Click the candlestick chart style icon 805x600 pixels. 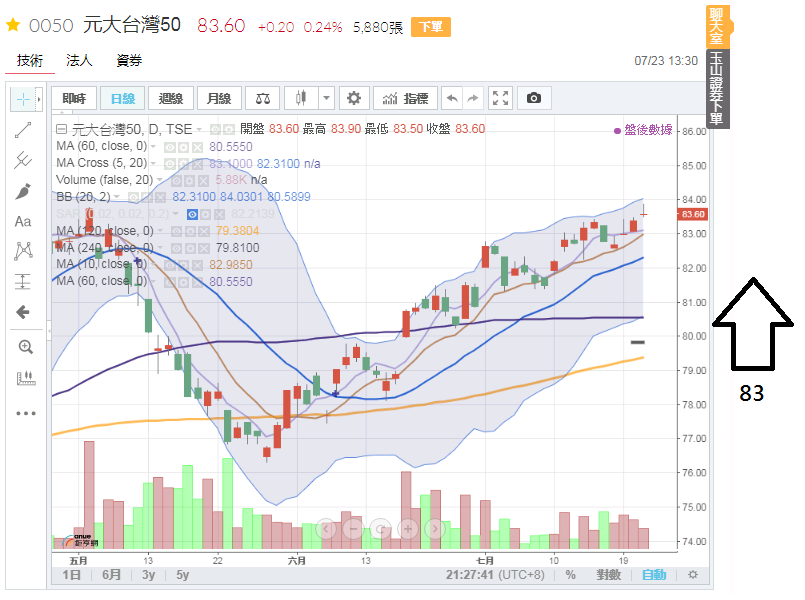(301, 98)
